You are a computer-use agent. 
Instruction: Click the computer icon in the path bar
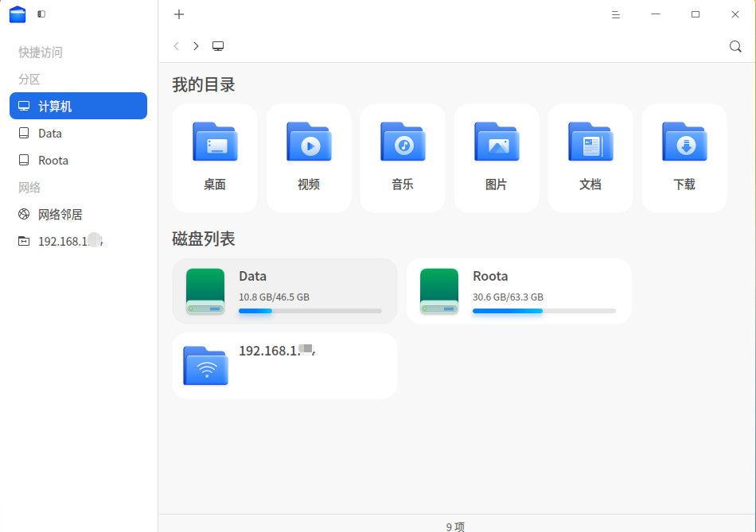[x=218, y=45]
